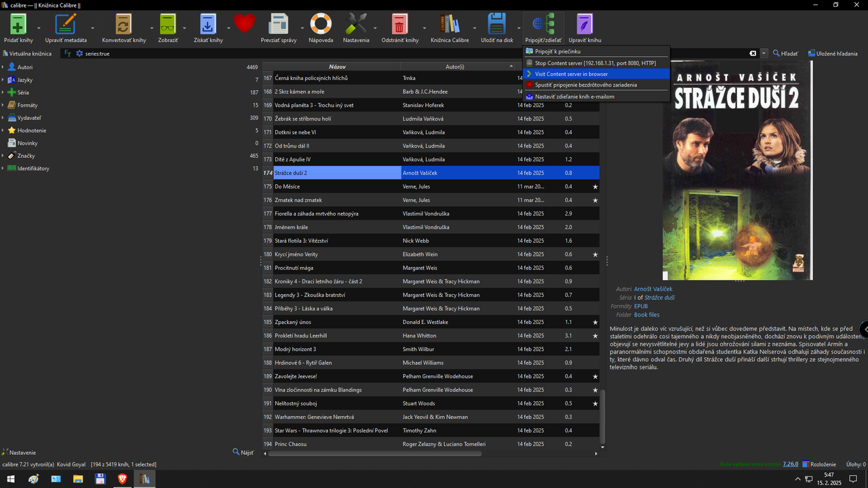
Task: Sort by the Názov column header
Action: pyautogui.click(x=337, y=66)
